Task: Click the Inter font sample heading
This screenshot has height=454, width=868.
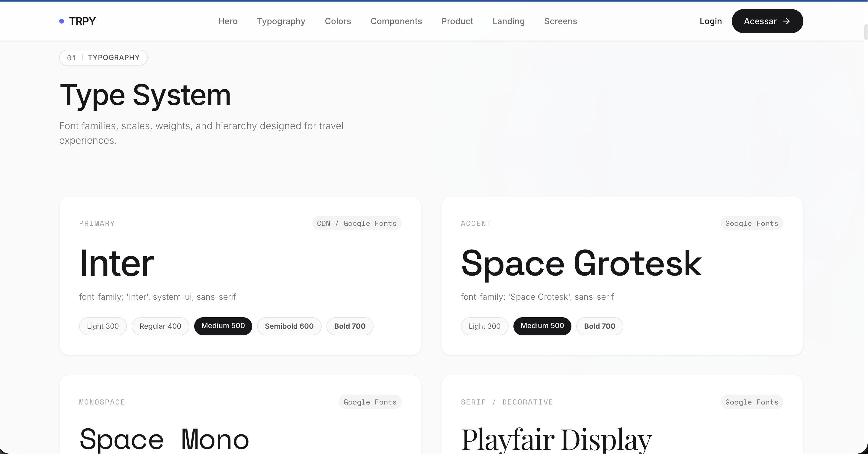Action: [x=117, y=263]
